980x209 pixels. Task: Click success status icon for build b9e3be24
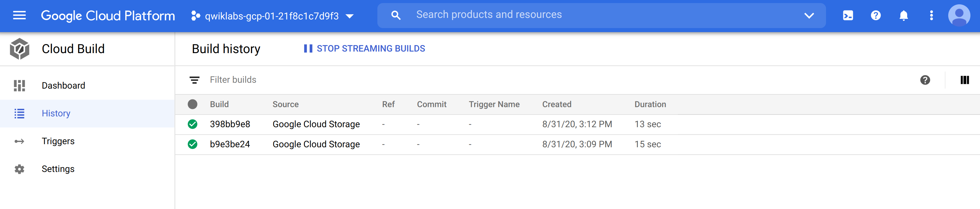193,144
